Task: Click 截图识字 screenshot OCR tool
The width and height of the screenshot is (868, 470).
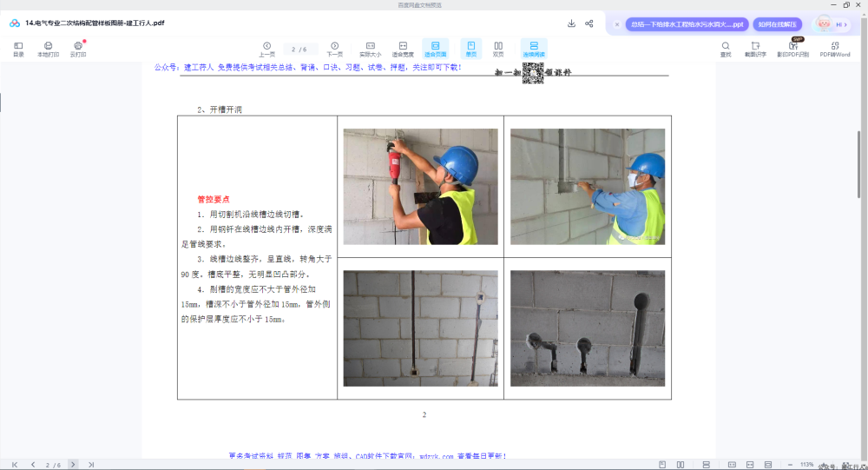Action: click(x=755, y=50)
